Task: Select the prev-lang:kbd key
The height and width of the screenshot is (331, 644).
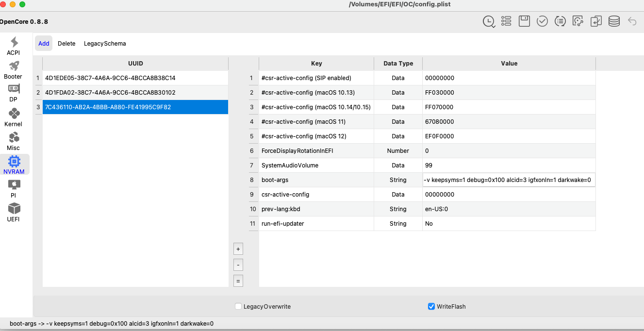Action: point(316,209)
